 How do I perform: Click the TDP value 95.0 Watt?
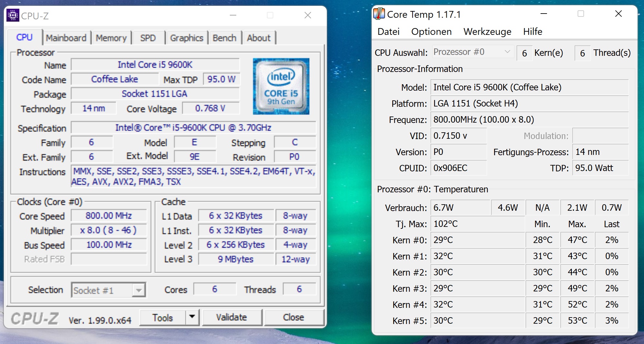tap(600, 168)
